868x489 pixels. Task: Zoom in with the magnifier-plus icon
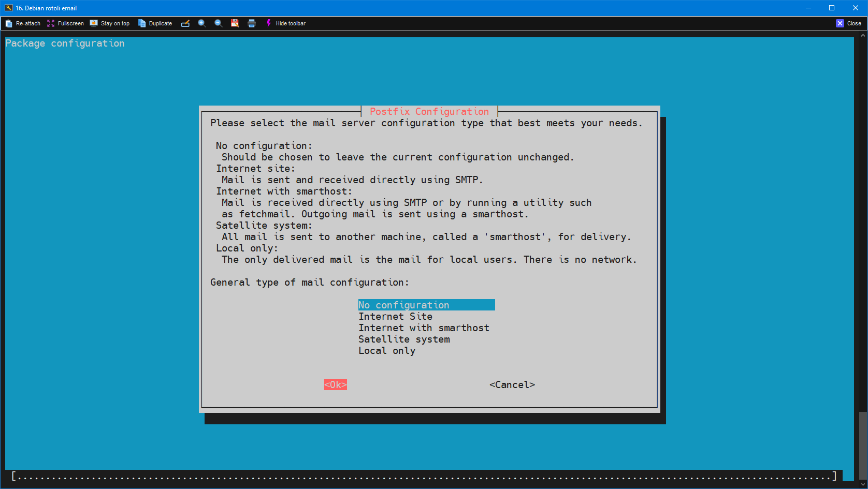[202, 23]
